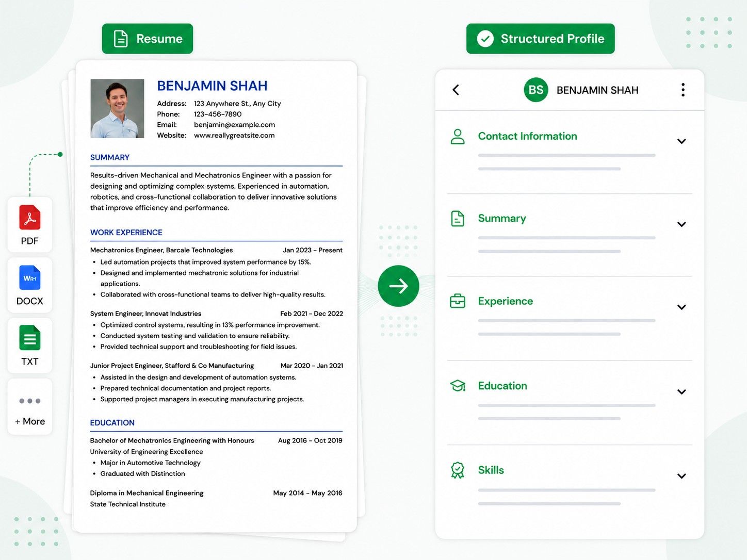This screenshot has height=560, width=747.
Task: Click the Structured Profile green button
Action: click(x=541, y=39)
